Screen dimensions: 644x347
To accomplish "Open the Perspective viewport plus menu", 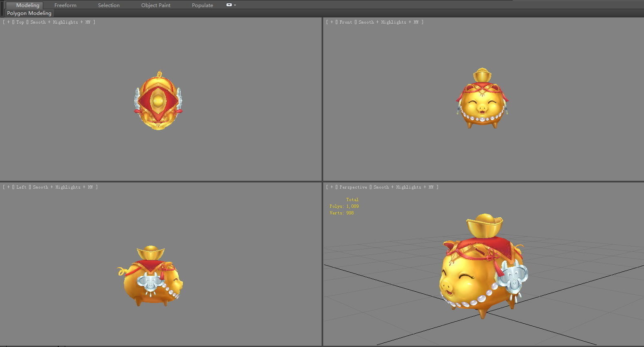I will pyautogui.click(x=332, y=187).
